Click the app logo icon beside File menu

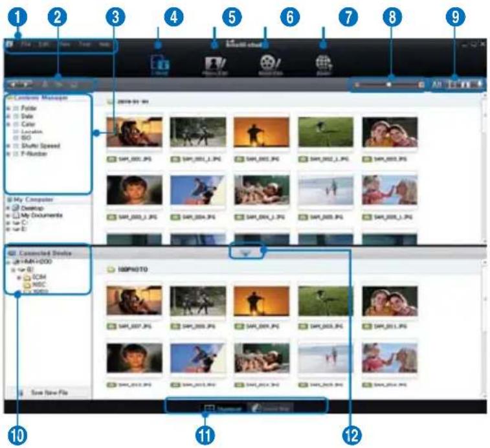[x=9, y=44]
